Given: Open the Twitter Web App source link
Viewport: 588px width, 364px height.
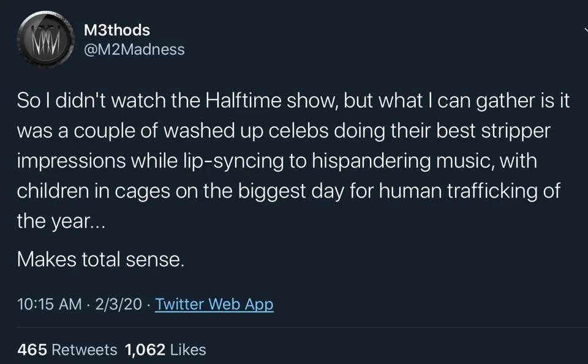Looking at the screenshot, I should [x=214, y=303].
